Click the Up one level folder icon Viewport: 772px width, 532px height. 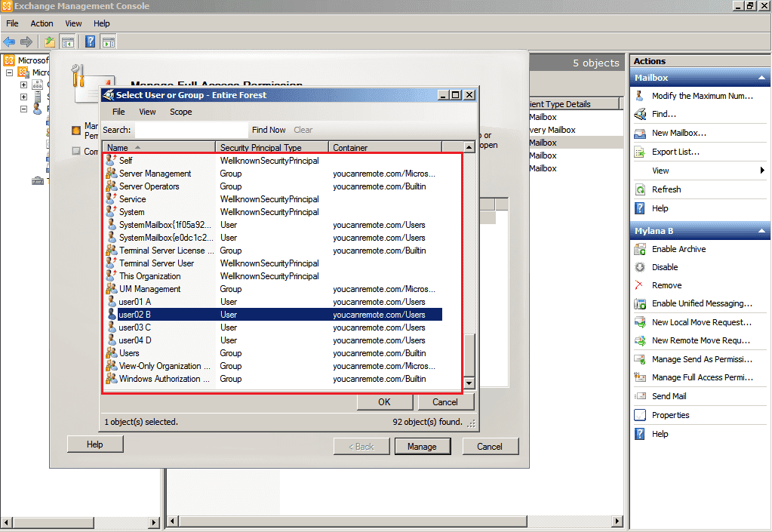tap(50, 42)
